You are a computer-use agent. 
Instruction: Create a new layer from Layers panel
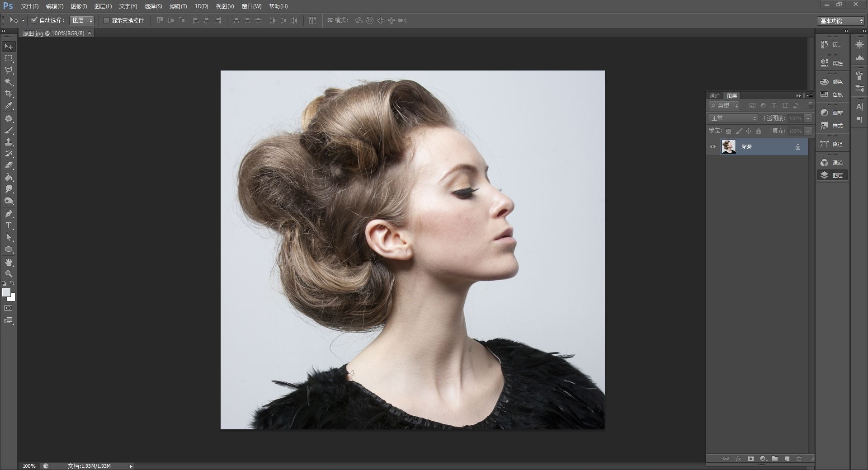click(787, 459)
